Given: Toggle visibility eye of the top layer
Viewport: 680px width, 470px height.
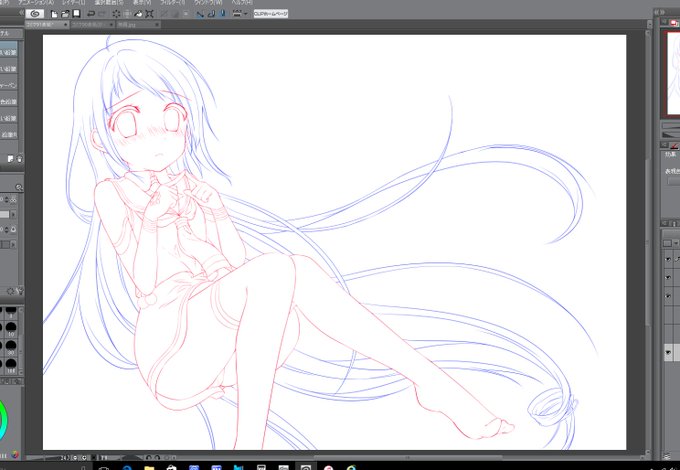Looking at the screenshot, I should (x=668, y=259).
